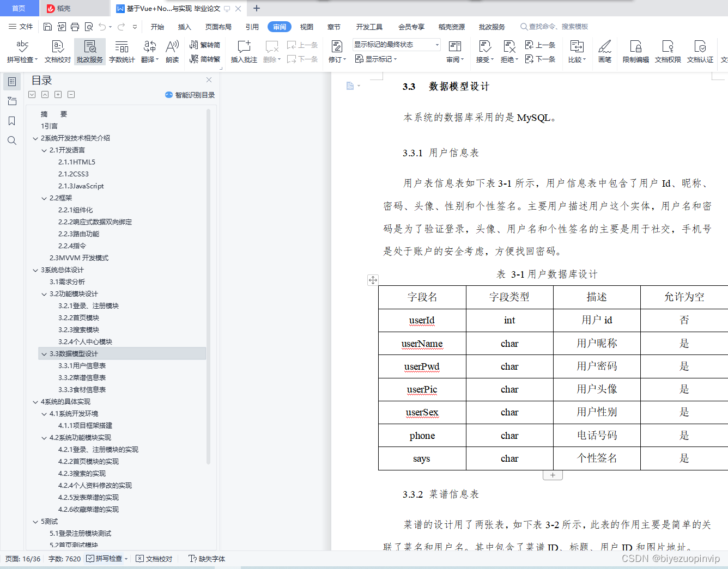Viewport: 728px width, 569px height.
Task: Start 朗读 read aloud
Action: click(x=172, y=52)
